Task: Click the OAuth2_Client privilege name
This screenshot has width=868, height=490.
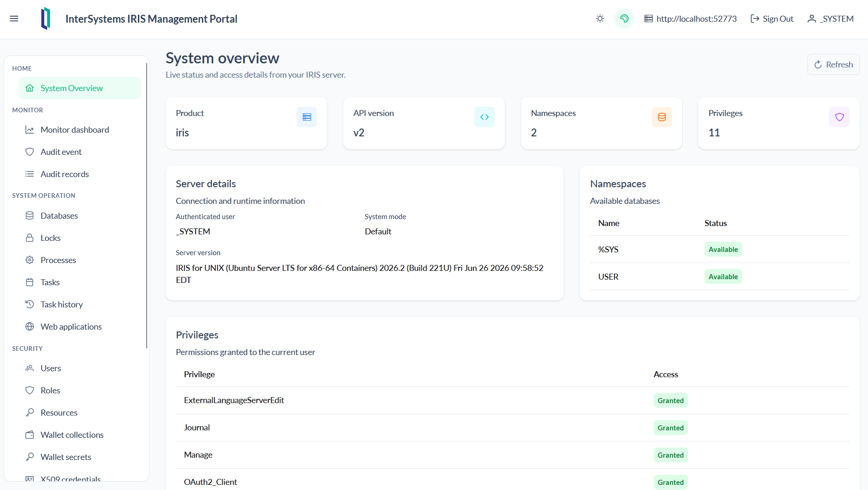Action: pos(211,482)
